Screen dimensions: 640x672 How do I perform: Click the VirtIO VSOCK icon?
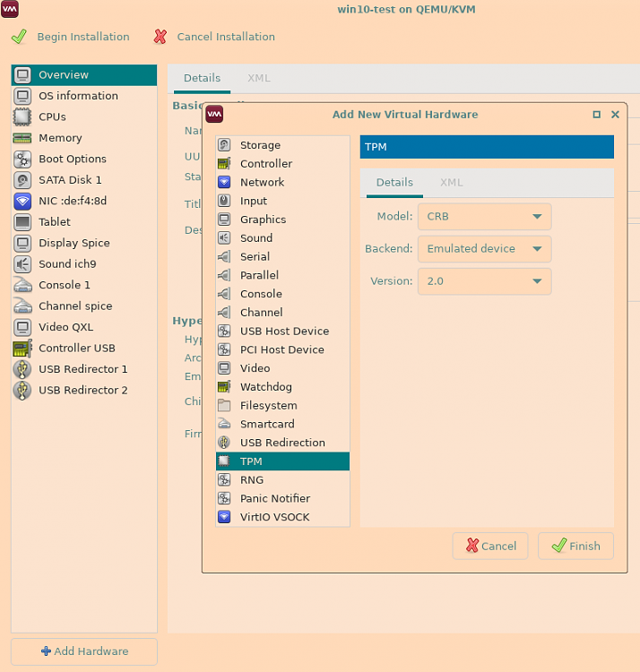tap(224, 517)
